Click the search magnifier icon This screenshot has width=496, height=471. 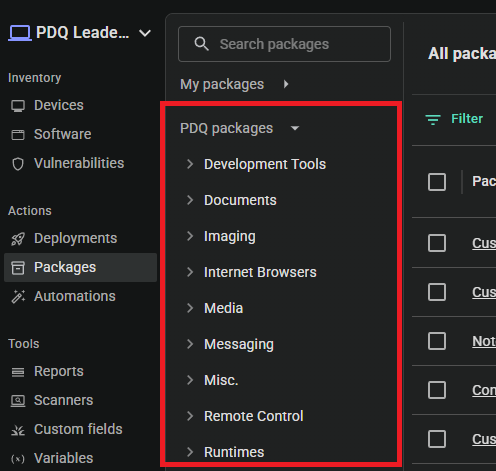(x=202, y=44)
